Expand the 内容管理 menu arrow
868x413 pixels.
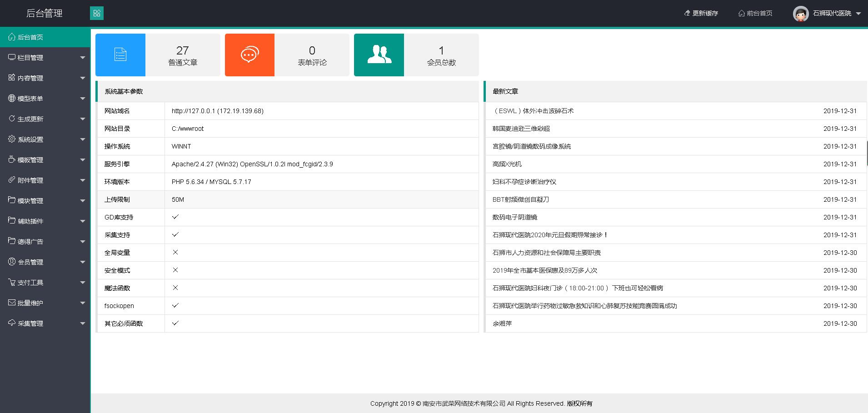82,78
